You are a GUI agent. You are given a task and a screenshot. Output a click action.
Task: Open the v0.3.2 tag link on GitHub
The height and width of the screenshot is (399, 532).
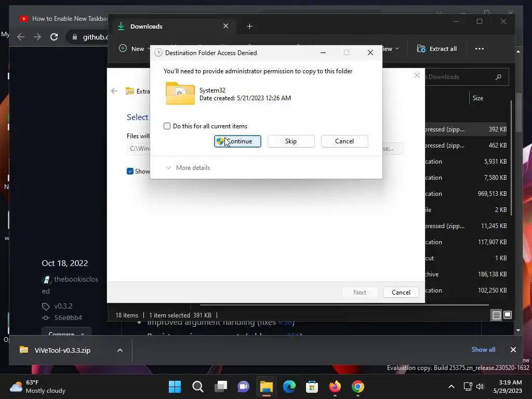[x=63, y=306]
